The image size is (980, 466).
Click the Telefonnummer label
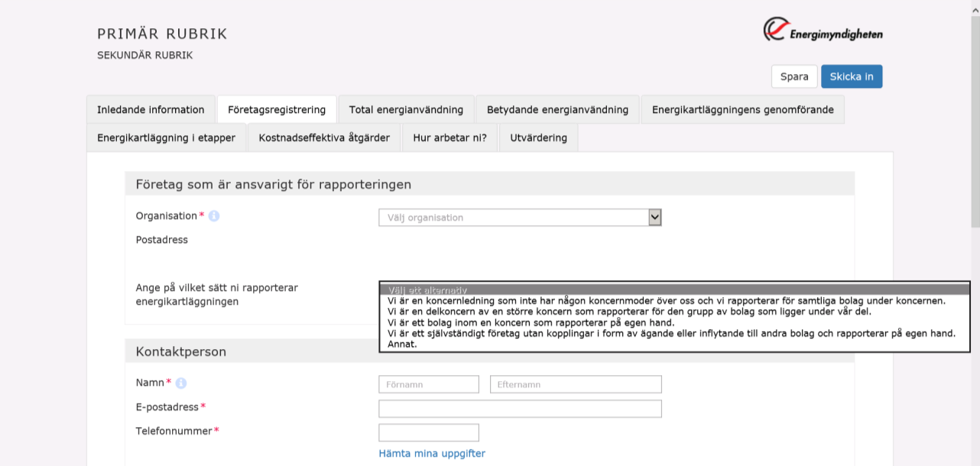click(174, 431)
